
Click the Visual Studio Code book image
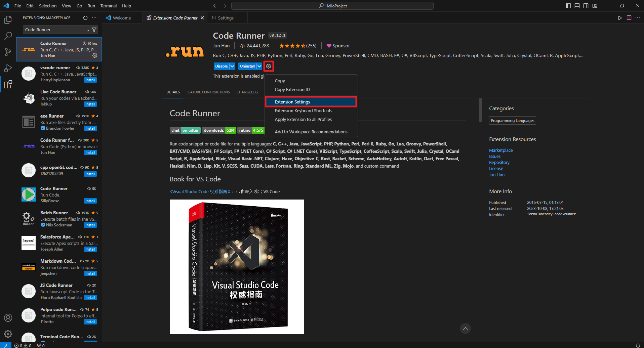tap(237, 267)
